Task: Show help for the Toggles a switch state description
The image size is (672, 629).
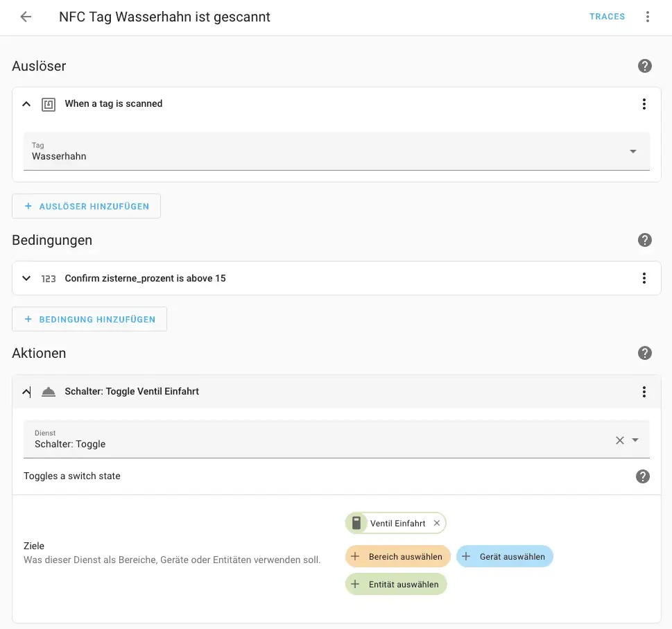Action: [x=643, y=476]
